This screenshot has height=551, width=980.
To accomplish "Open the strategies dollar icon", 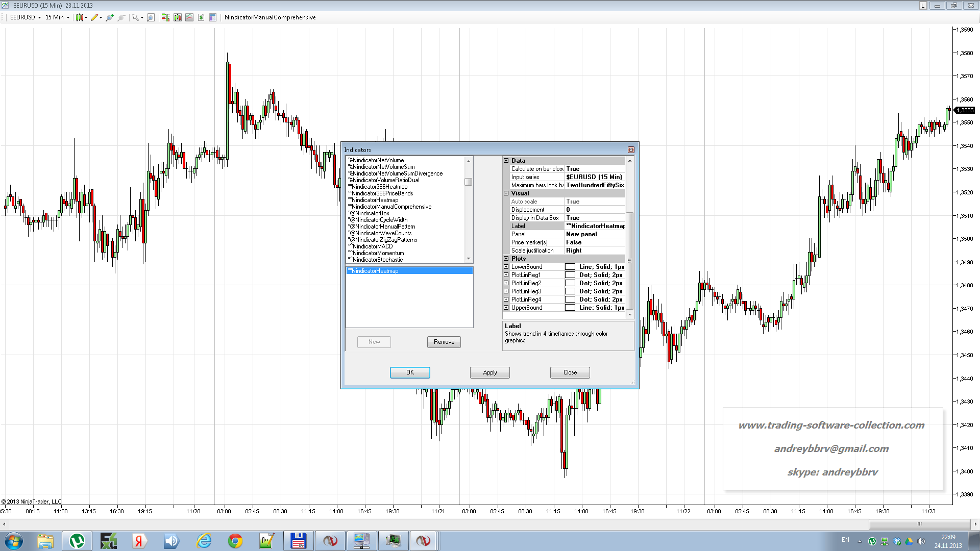I will (x=201, y=17).
